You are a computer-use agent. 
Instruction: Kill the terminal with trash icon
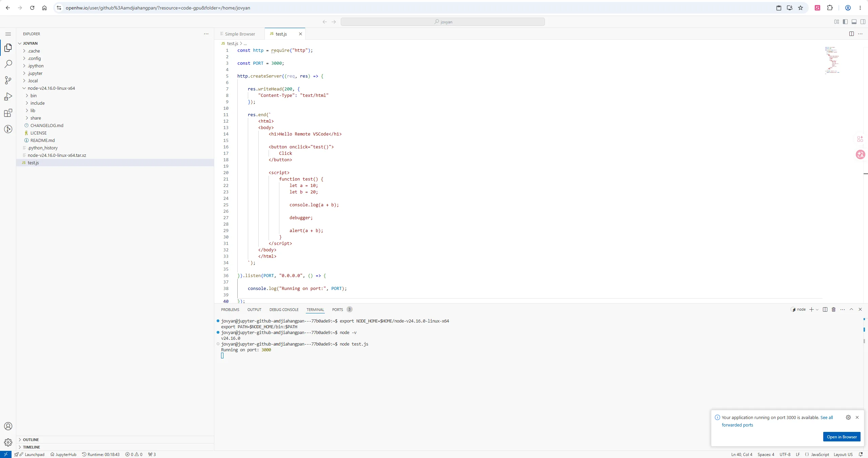tap(834, 309)
